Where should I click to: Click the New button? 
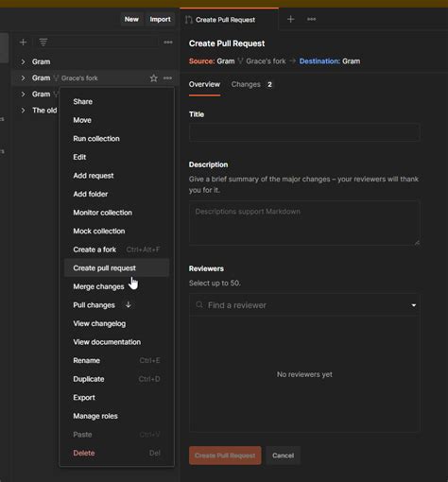131,19
